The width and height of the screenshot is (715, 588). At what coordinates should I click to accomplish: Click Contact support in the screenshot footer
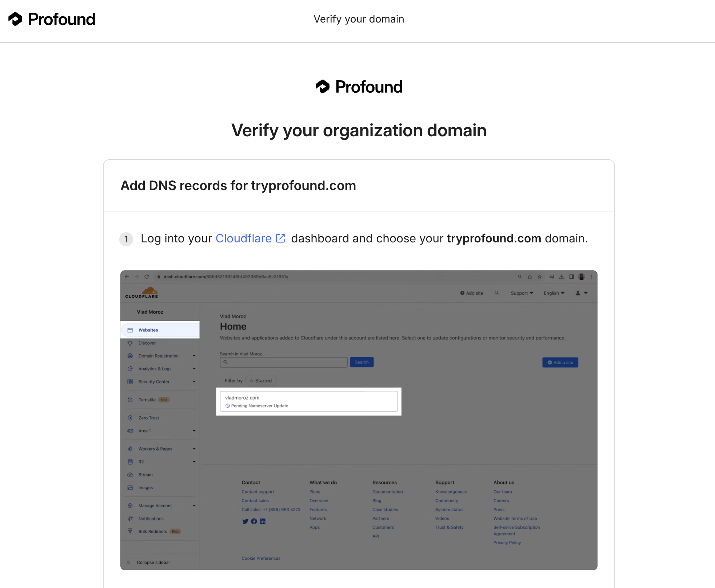(x=258, y=492)
